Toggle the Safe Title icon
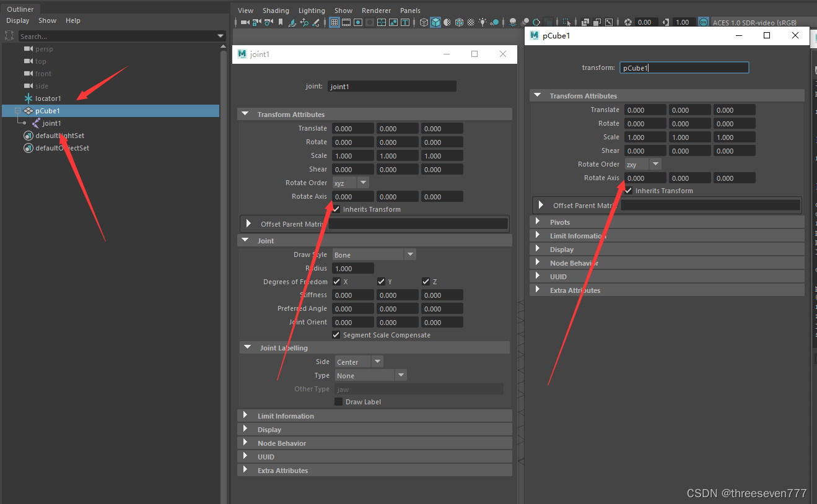817x504 pixels. click(x=405, y=22)
